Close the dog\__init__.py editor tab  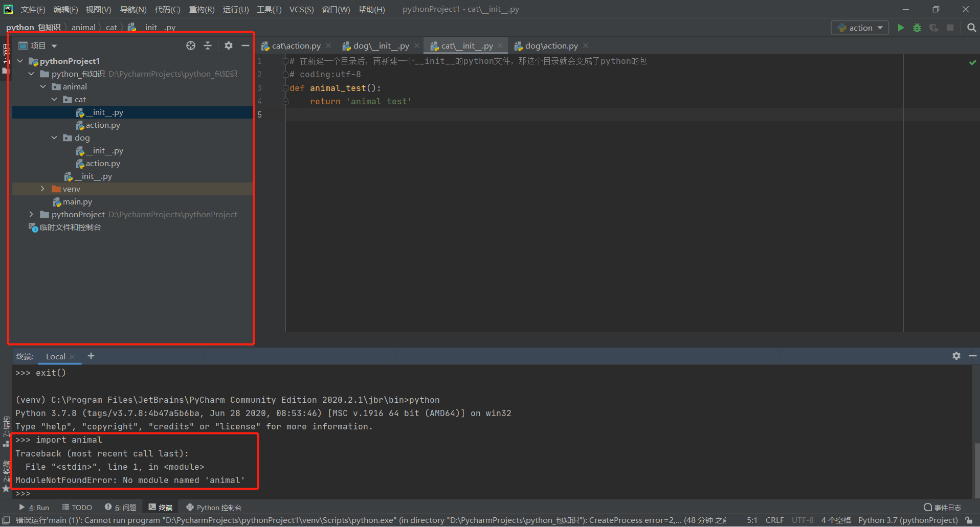coord(417,45)
